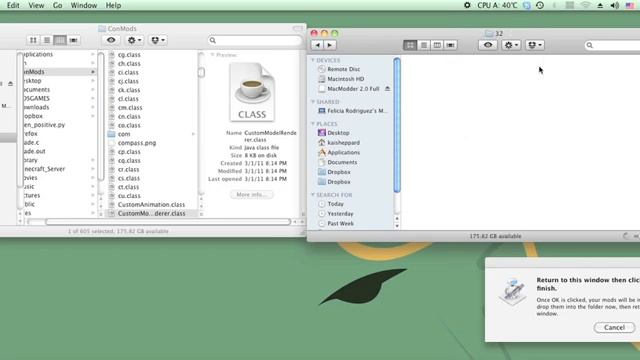Collapse the DEVICES sidebar section

tap(313, 60)
